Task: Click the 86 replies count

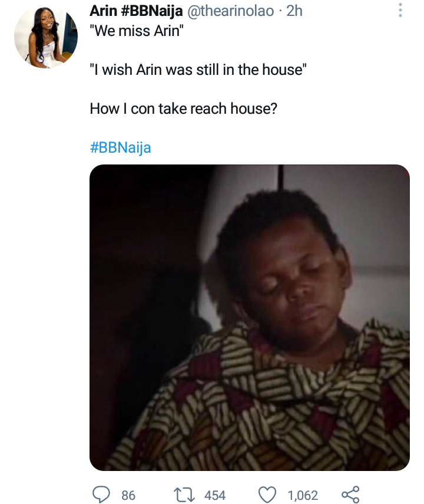Action: tap(128, 495)
